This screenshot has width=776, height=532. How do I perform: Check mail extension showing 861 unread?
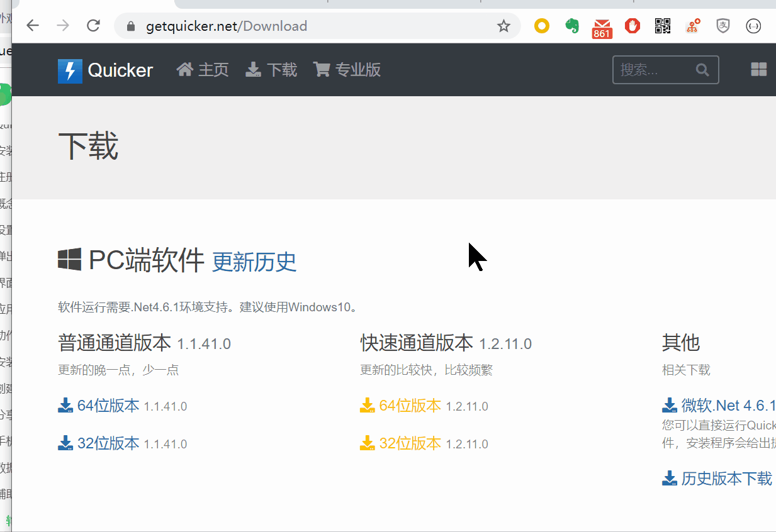[602, 26]
